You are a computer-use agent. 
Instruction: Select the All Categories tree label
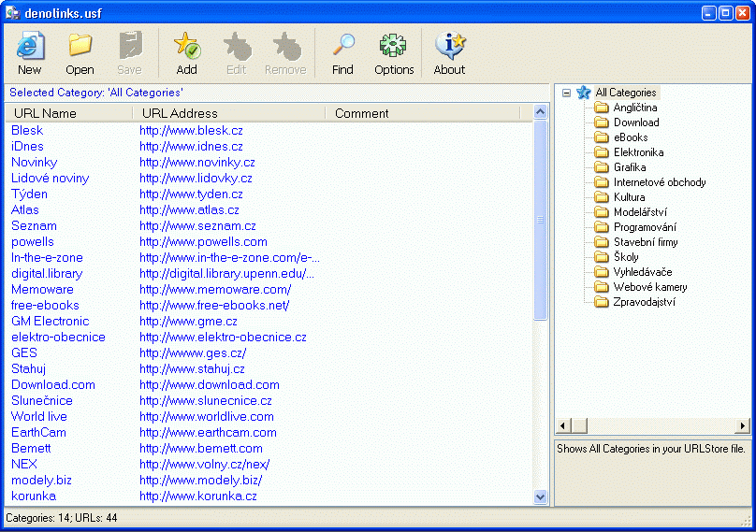pyautogui.click(x=626, y=92)
